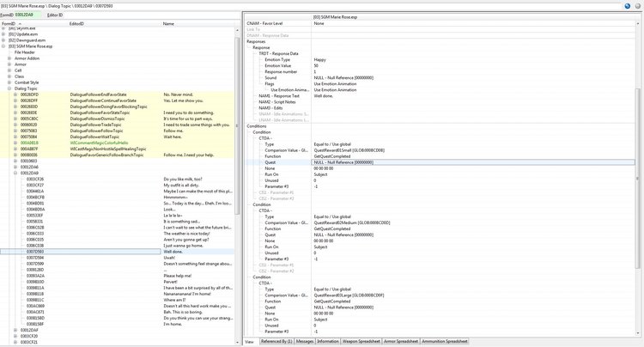Select the 'Where am I?' record
This screenshot has height=347, width=644.
tap(117, 300)
